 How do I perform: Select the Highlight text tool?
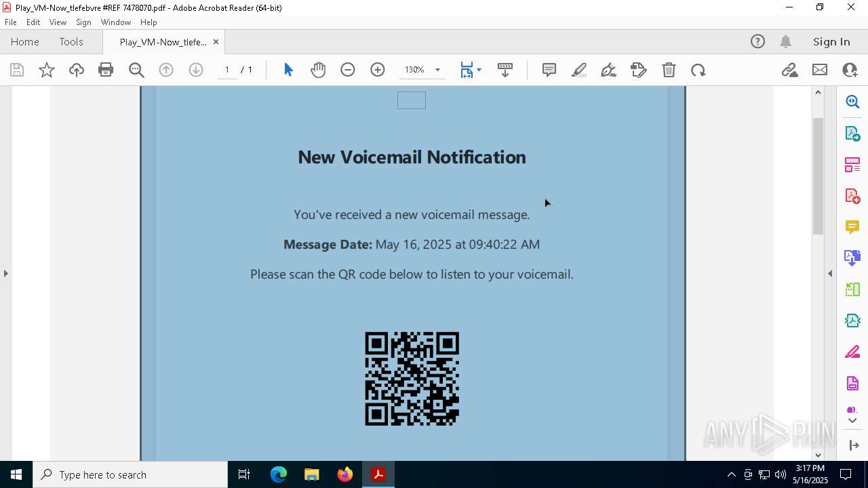(x=579, y=70)
